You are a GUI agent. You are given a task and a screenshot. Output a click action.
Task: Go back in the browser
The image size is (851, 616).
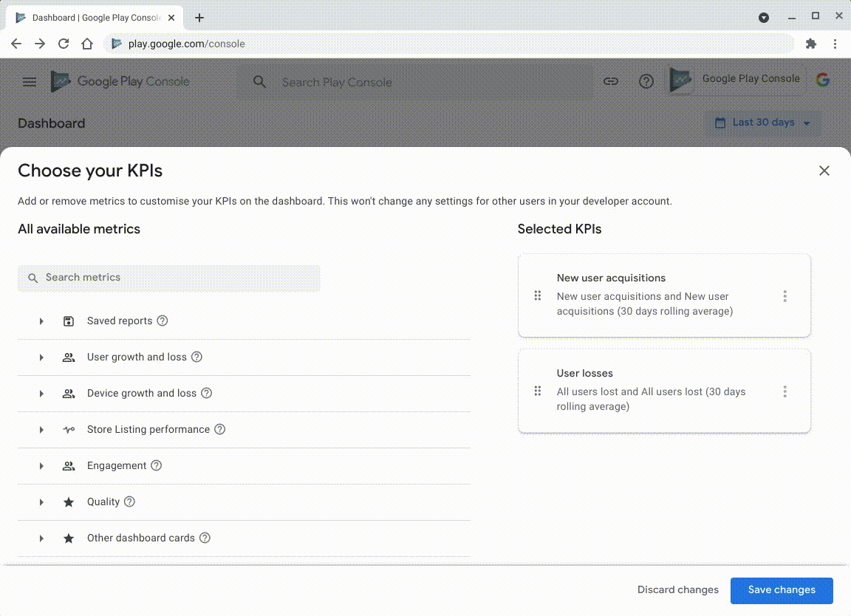(x=16, y=44)
